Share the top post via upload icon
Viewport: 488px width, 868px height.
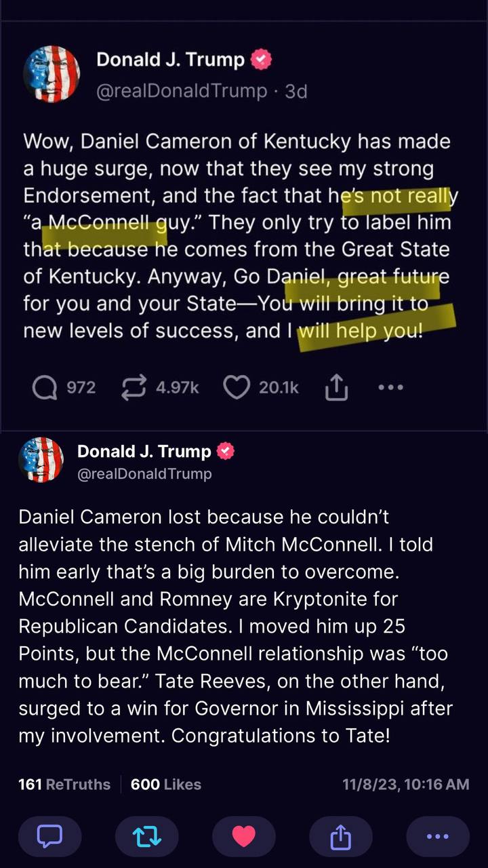pyautogui.click(x=337, y=388)
